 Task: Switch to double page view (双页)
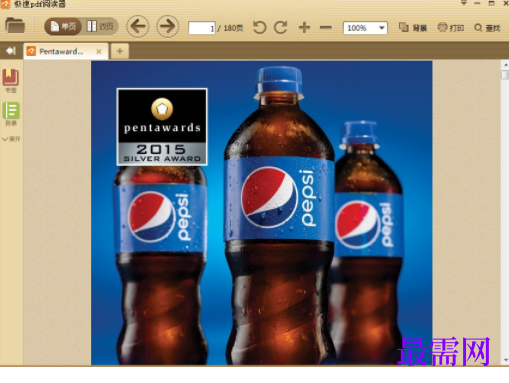(x=100, y=26)
